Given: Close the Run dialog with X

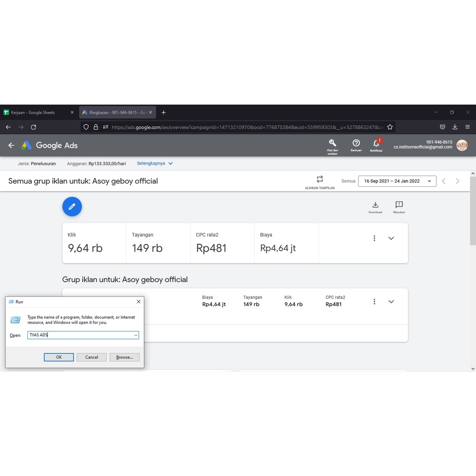Looking at the screenshot, I should click(x=139, y=302).
